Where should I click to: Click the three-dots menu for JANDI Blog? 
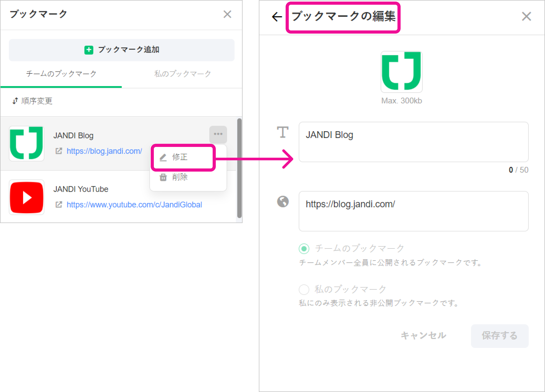click(x=218, y=134)
